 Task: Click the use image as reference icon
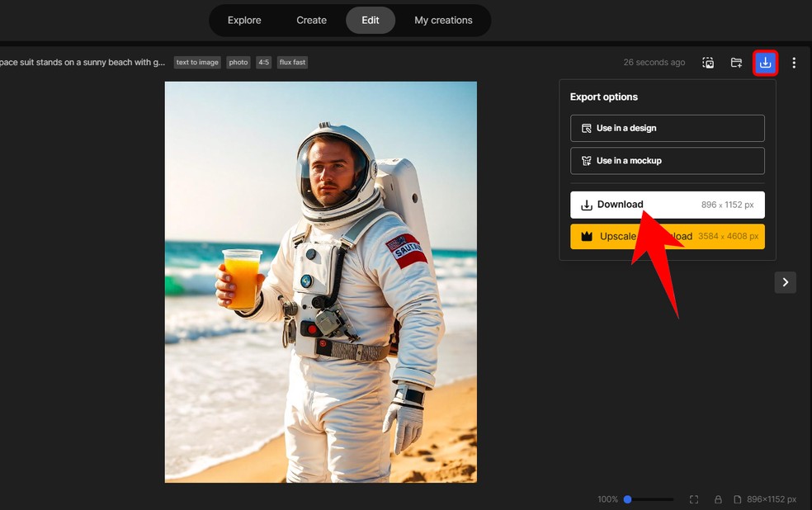click(x=708, y=63)
